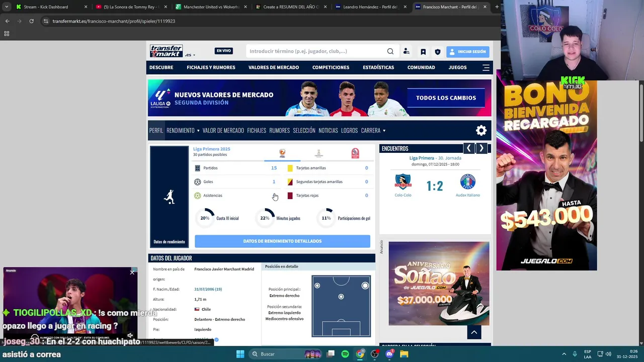Switch to the FICHAJES player tab

tap(257, 130)
